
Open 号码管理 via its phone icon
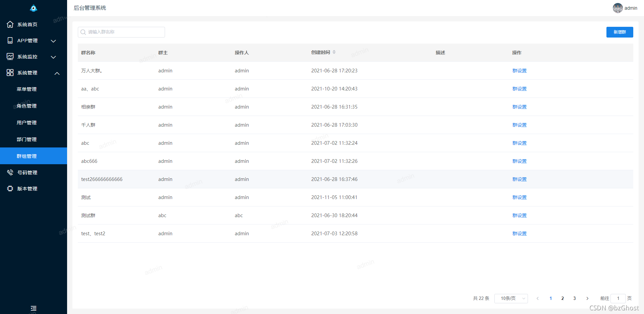click(10, 172)
